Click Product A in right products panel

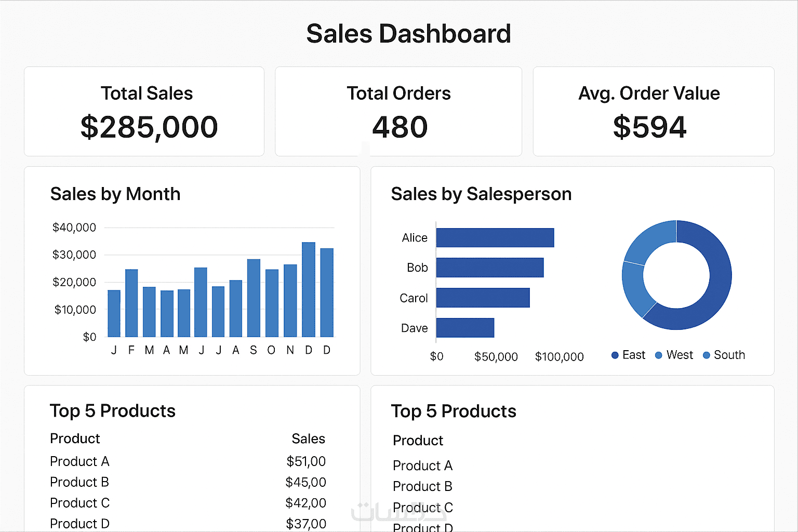pos(422,465)
